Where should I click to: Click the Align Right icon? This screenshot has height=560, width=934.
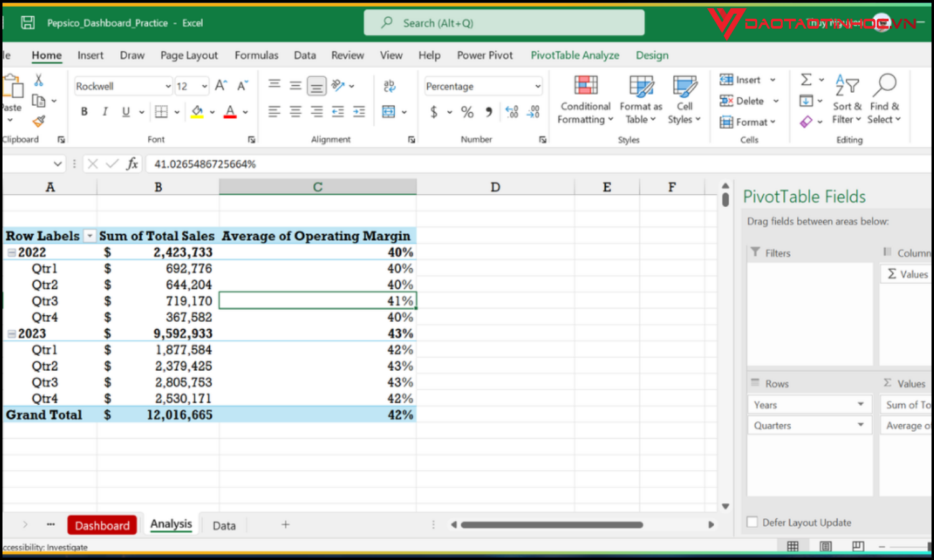coord(316,111)
